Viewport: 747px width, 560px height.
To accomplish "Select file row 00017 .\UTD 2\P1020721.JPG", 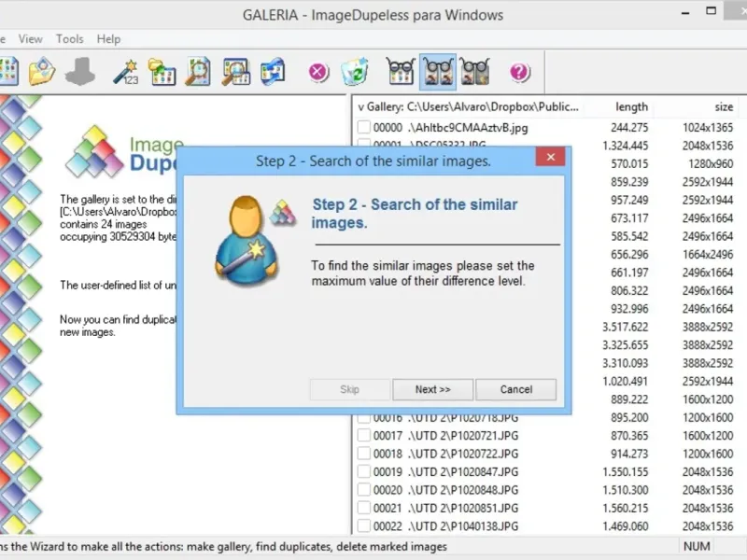I will [545, 435].
